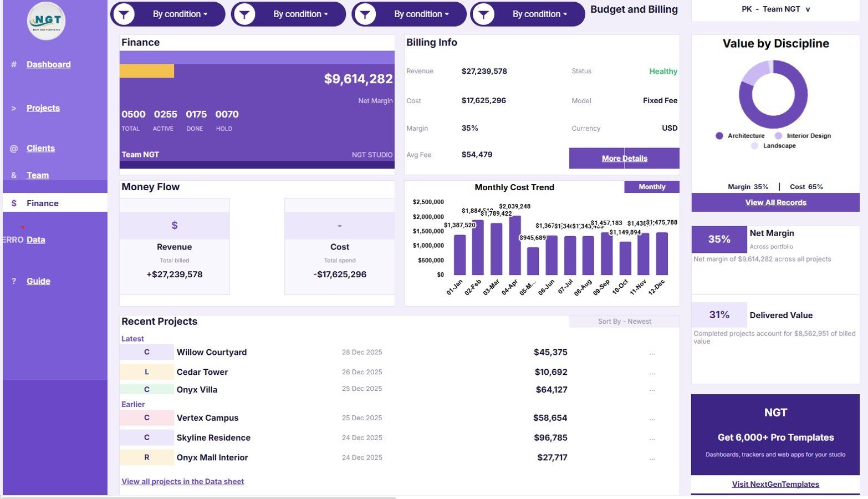The height and width of the screenshot is (499, 868).
Task: Click the 31% Delivered Value badge
Action: coord(719,315)
